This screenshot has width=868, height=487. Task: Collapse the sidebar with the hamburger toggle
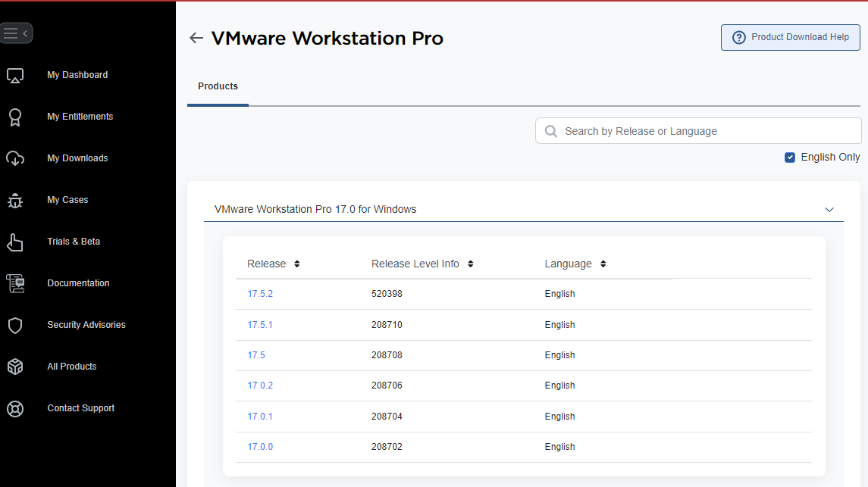click(x=15, y=33)
